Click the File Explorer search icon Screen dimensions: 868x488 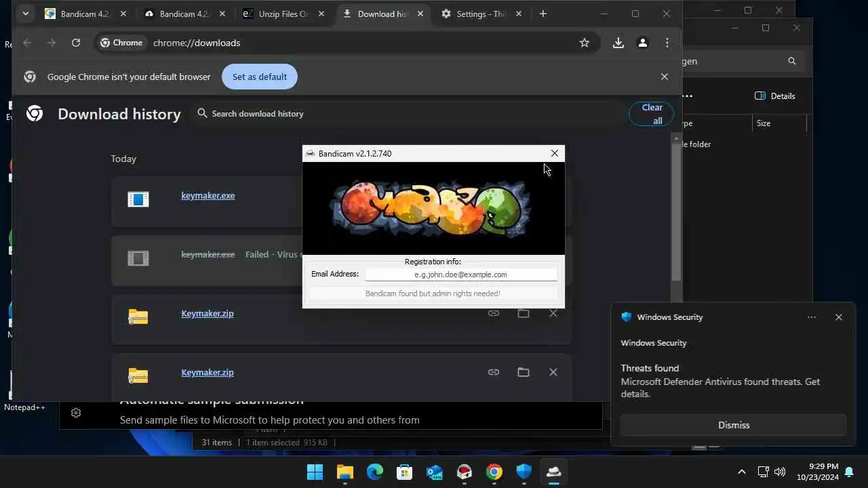792,61
